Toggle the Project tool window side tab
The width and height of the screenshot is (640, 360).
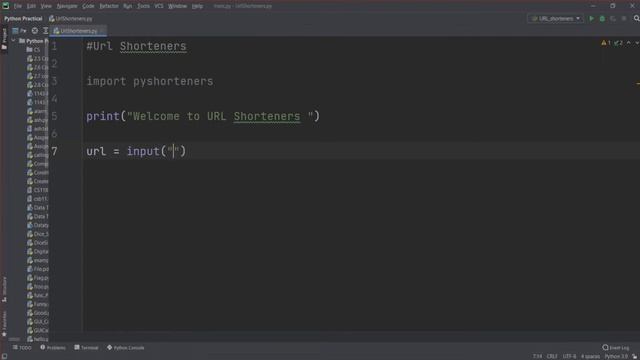(x=4, y=39)
